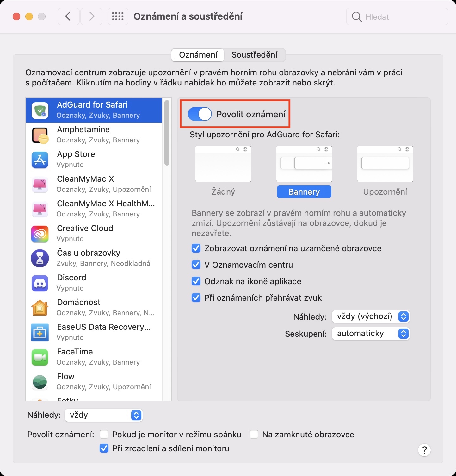Switch to the Oznámení tab
This screenshot has height=476, width=456.
198,55
